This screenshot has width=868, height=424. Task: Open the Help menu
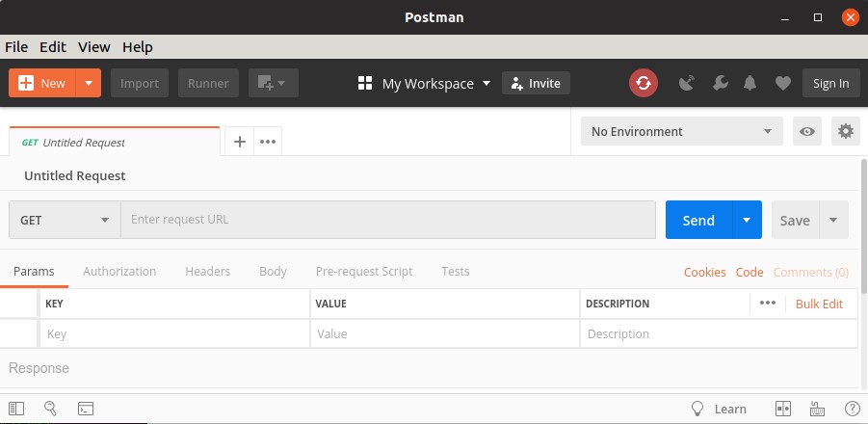click(138, 47)
